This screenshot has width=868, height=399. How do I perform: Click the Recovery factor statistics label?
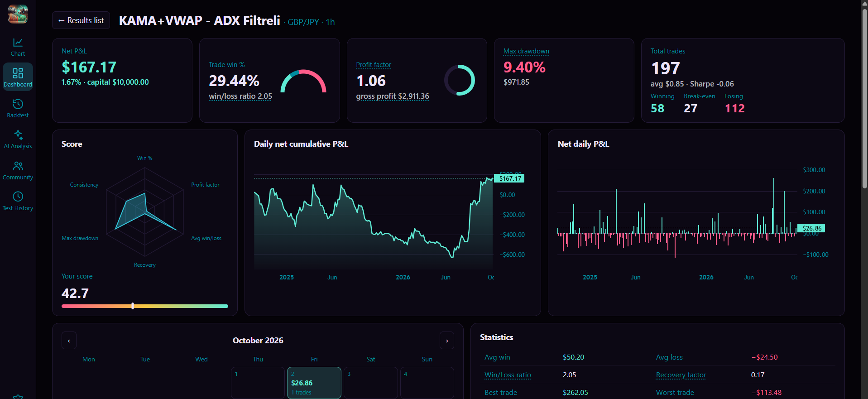(681, 375)
